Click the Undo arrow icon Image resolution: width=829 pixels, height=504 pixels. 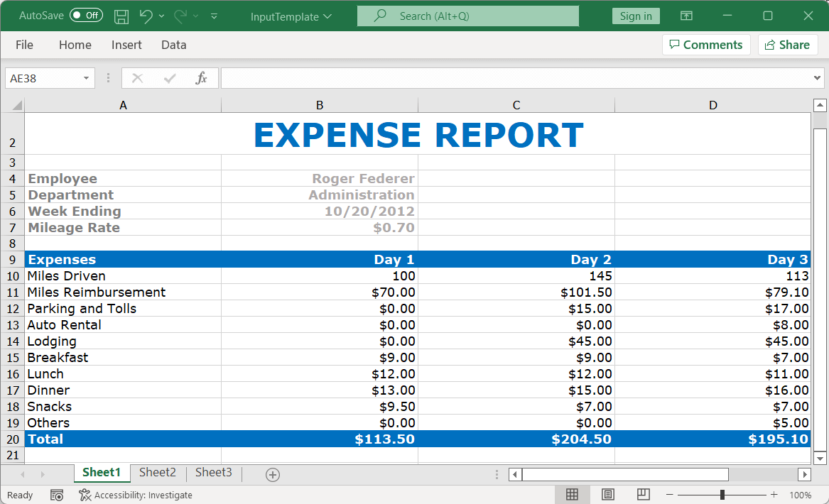(146, 16)
